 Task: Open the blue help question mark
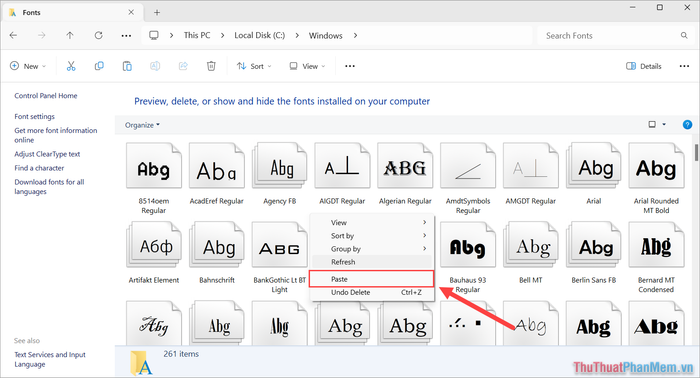tap(688, 125)
